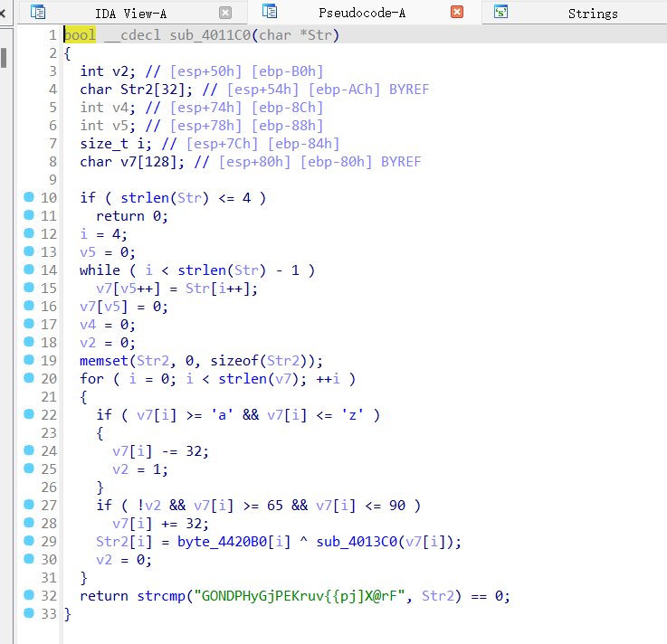Click the Strings tab 's' icon
This screenshot has height=644, width=667.
coord(501,12)
